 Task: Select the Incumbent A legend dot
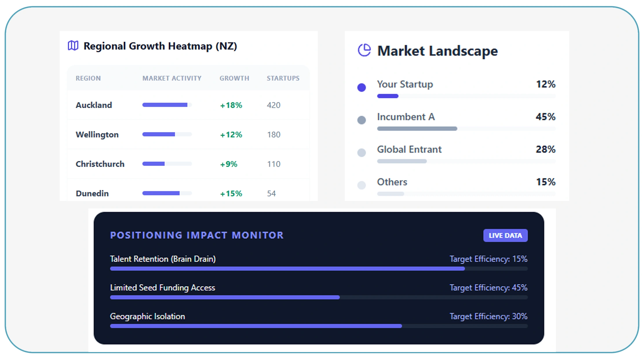pos(362,120)
